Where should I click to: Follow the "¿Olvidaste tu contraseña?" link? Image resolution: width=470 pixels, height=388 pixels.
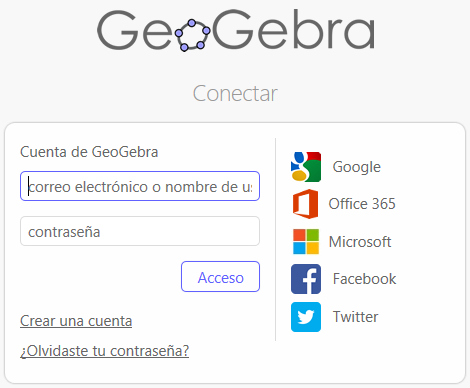(x=104, y=351)
